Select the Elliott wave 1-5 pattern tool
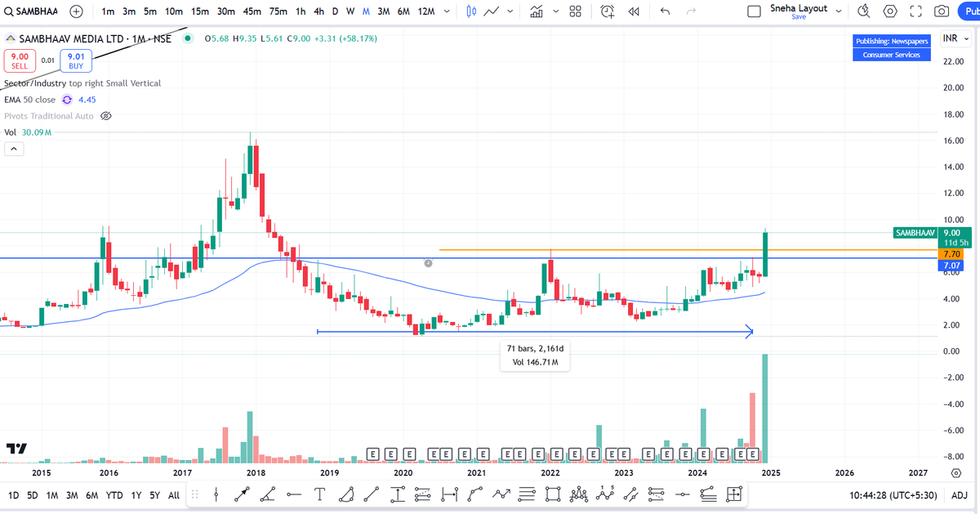980x514 pixels. click(605, 494)
